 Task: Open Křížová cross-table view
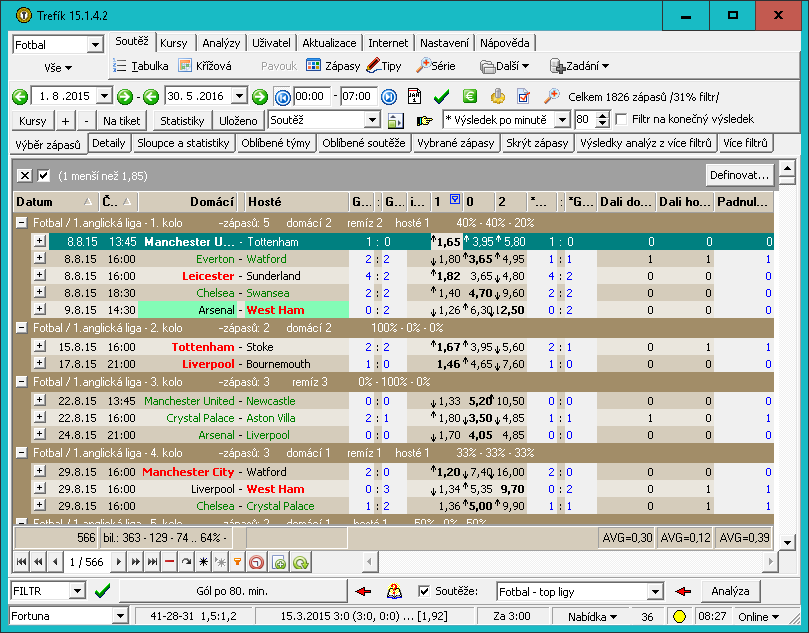[x=205, y=66]
